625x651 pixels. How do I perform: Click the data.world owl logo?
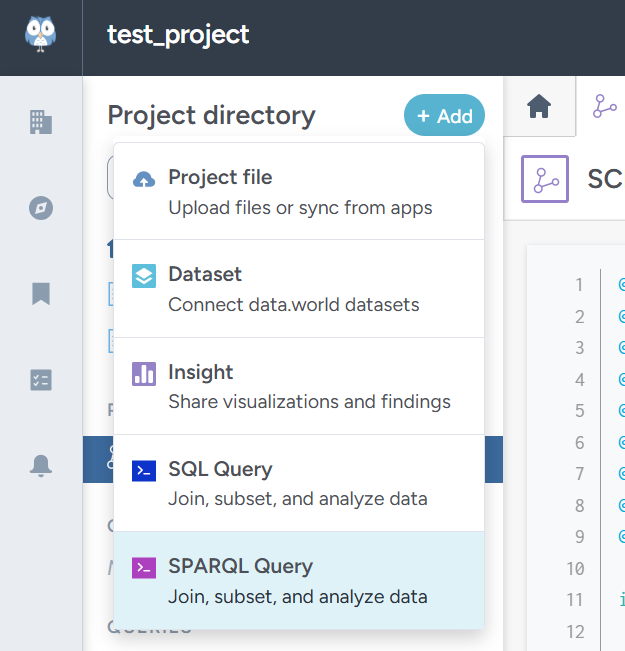pos(41,35)
